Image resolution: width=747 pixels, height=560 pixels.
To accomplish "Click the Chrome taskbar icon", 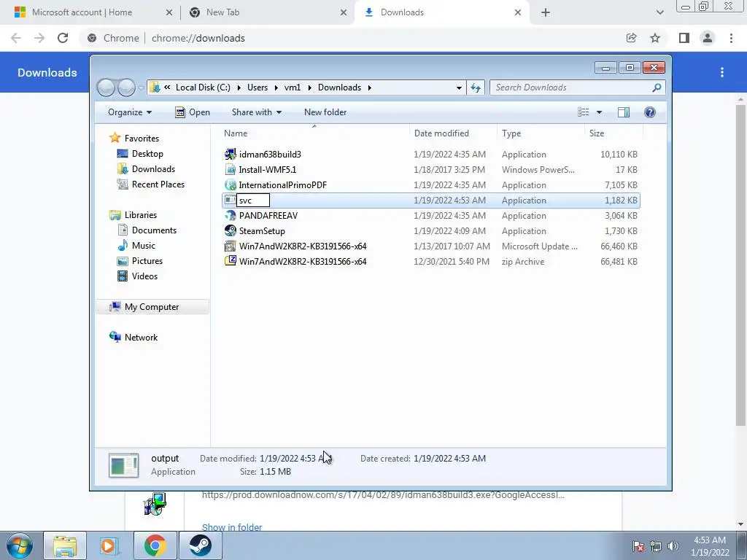I will (155, 545).
